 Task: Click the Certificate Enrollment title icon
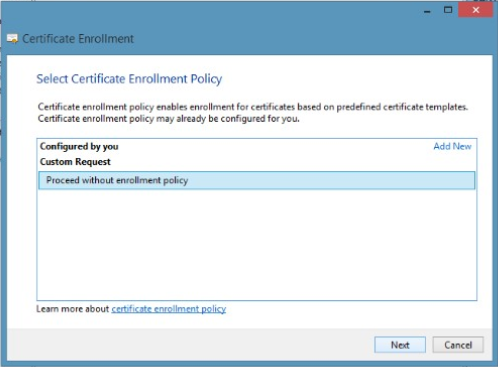click(12, 38)
